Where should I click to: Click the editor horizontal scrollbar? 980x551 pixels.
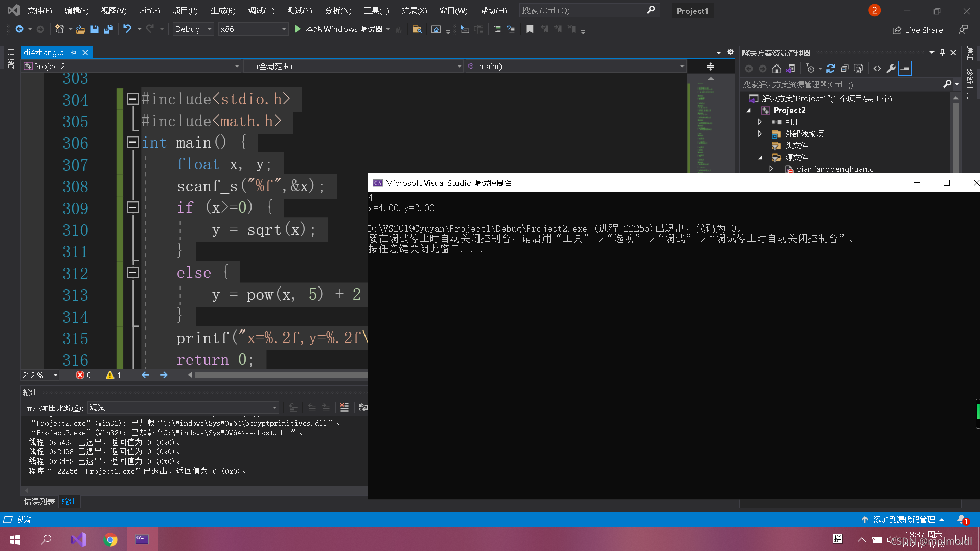(x=281, y=375)
